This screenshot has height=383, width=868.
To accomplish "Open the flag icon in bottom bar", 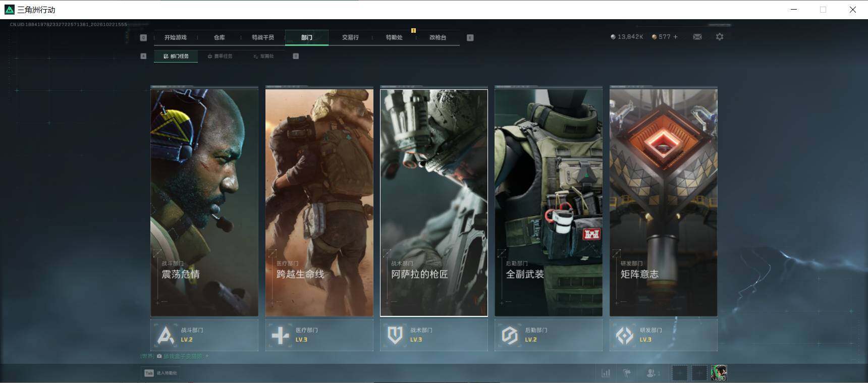I will click(627, 373).
